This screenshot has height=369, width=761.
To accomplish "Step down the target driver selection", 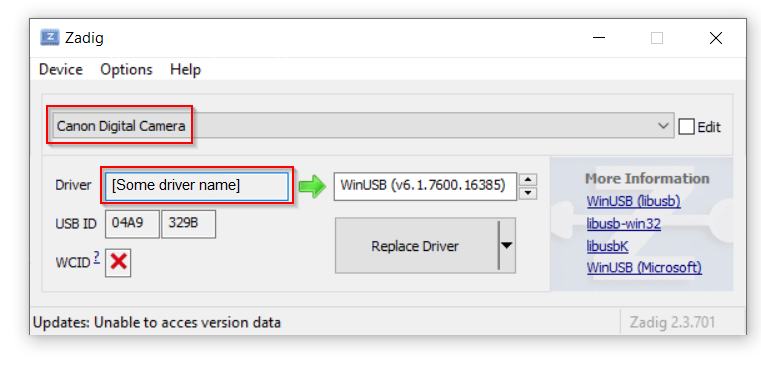I will pyautogui.click(x=528, y=193).
